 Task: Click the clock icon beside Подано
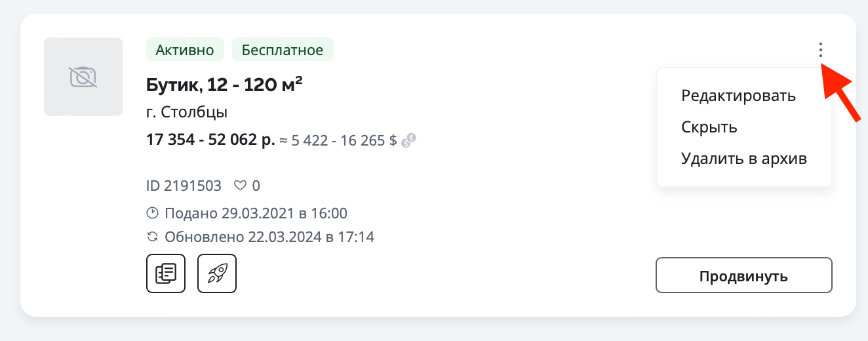pyautogui.click(x=152, y=213)
